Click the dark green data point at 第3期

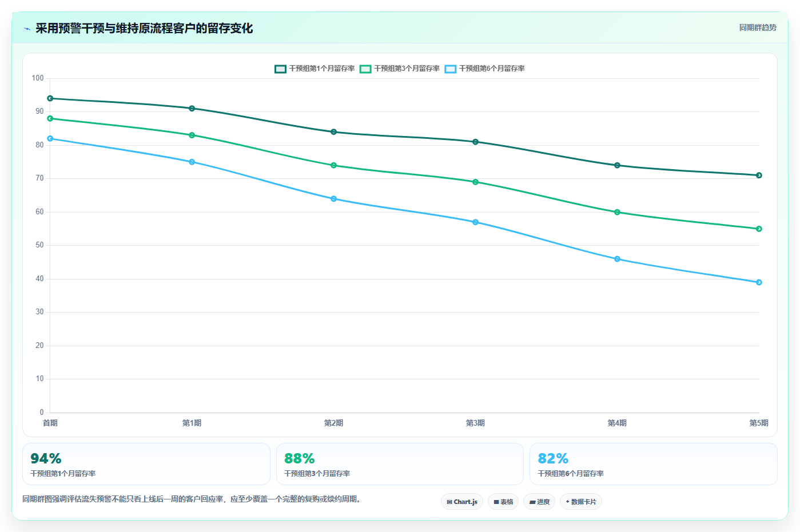tap(476, 142)
